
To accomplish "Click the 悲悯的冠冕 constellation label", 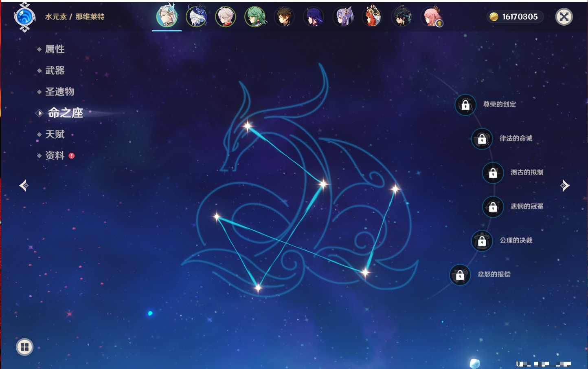I will (527, 206).
